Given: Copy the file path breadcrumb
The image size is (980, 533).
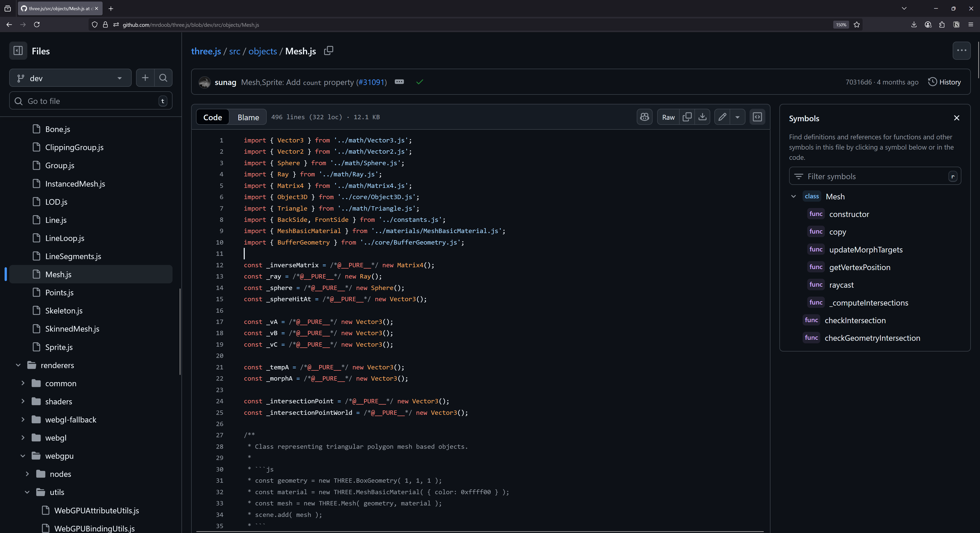Looking at the screenshot, I should tap(328, 51).
